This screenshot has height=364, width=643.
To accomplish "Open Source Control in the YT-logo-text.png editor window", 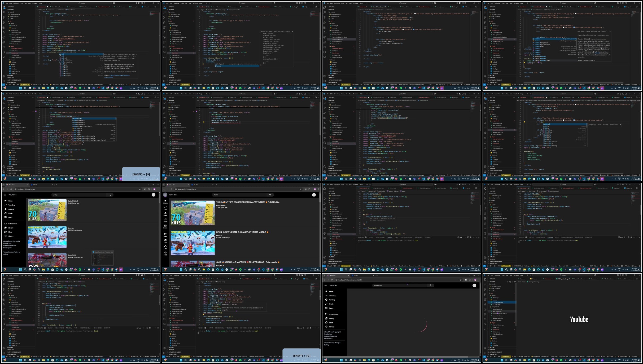I will coord(485,290).
